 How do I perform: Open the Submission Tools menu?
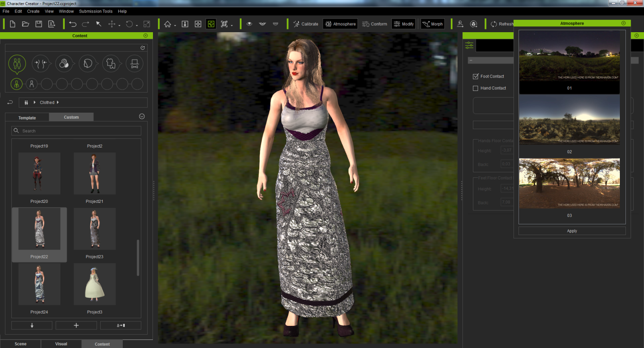coord(96,11)
